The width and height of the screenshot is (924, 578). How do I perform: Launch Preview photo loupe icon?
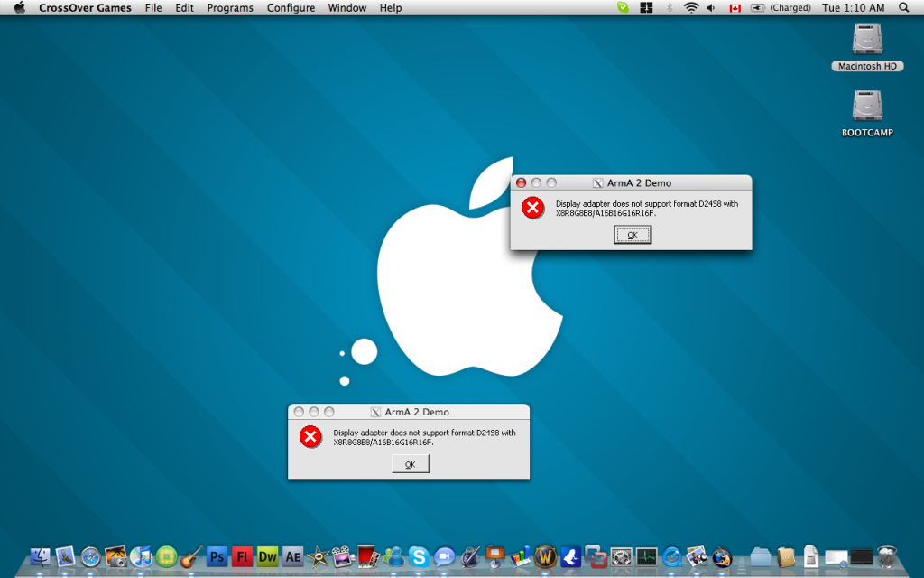click(698, 556)
